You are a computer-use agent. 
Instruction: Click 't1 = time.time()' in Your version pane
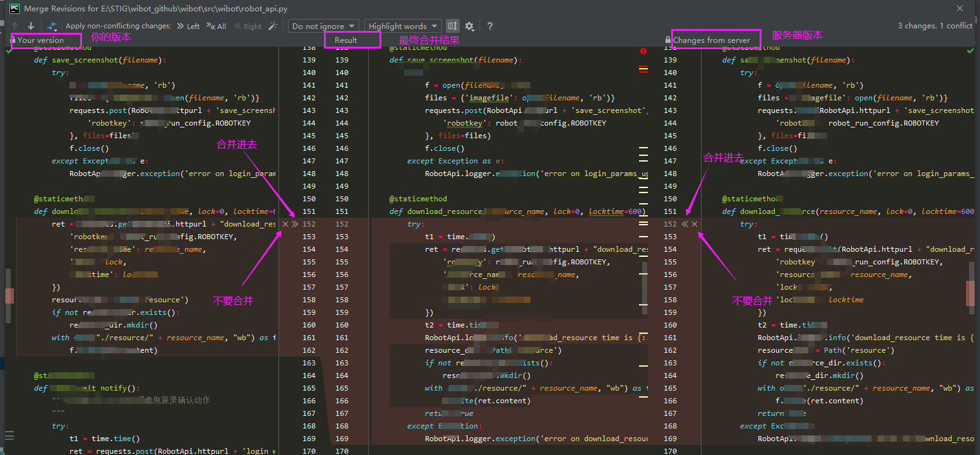click(105, 439)
